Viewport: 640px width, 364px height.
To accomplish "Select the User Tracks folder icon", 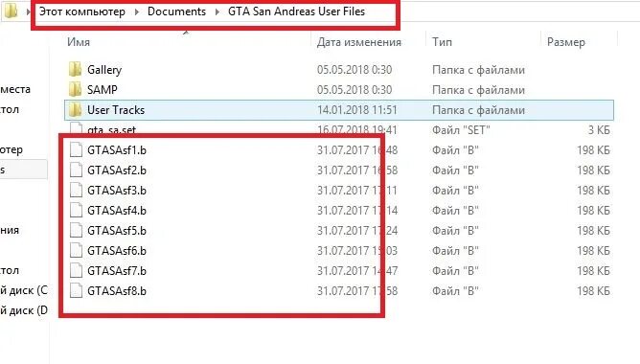I will 76,110.
